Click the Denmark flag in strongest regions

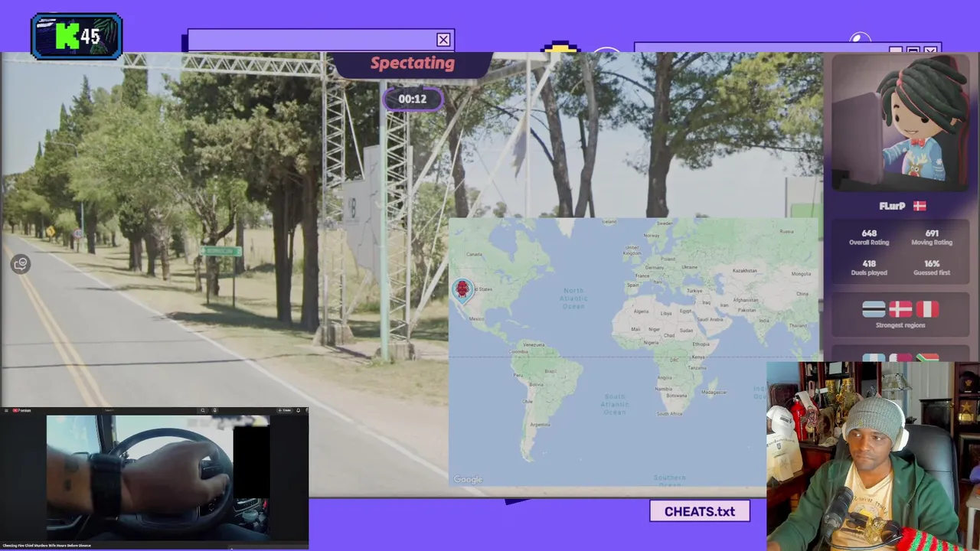click(x=900, y=309)
